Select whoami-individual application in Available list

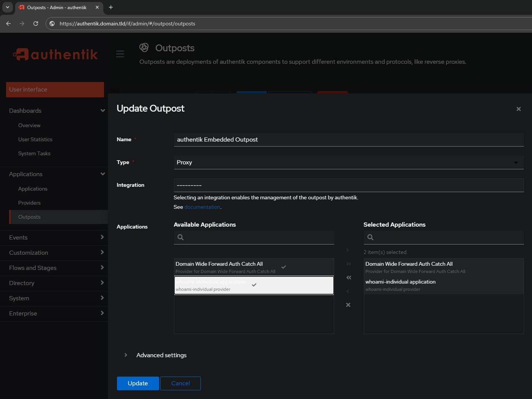(x=254, y=285)
